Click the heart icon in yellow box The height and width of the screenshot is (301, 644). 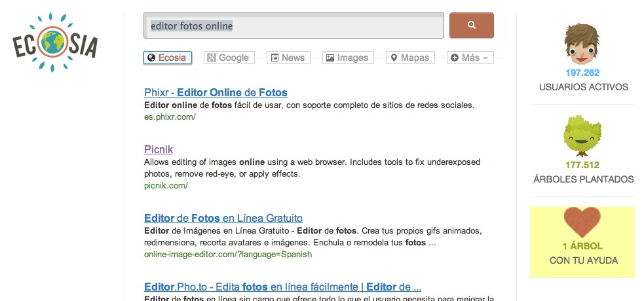click(582, 223)
